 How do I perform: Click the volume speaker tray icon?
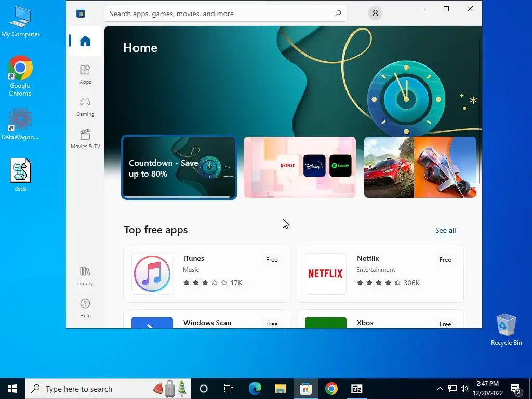(x=464, y=389)
